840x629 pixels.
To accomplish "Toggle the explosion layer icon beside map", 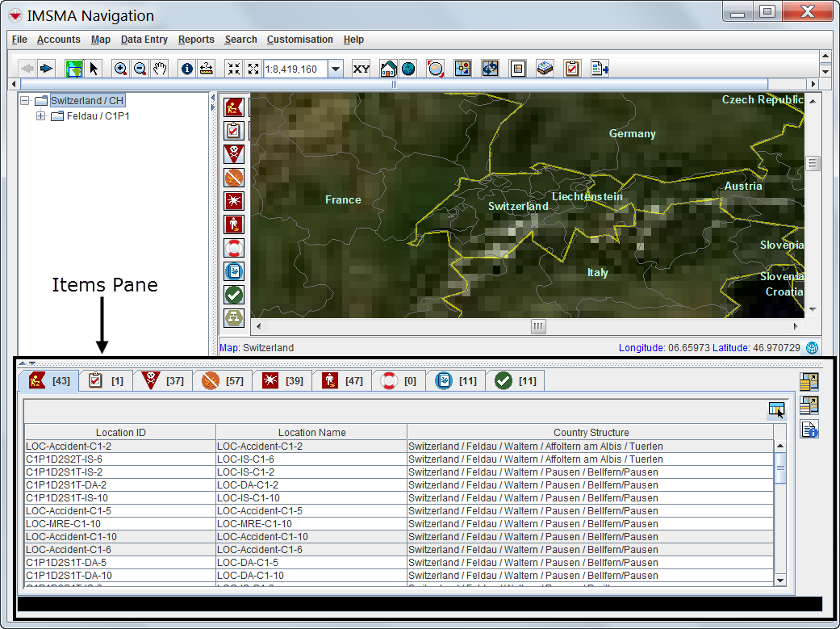I will 233,201.
